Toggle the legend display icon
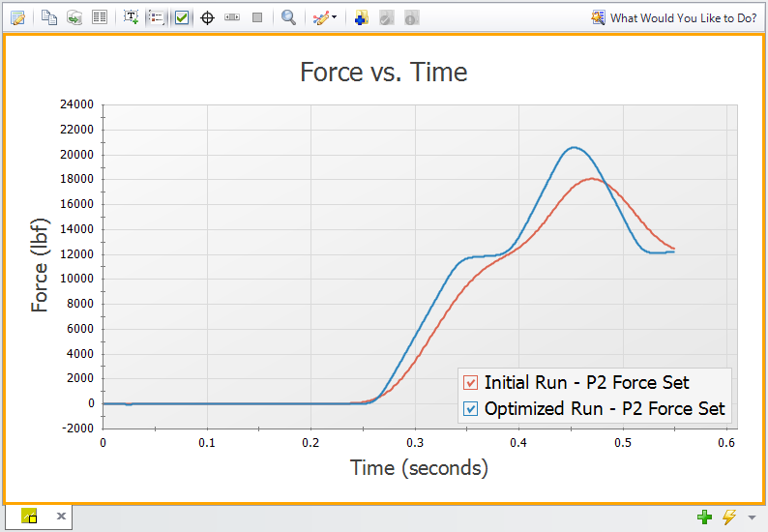This screenshot has width=768, height=532. click(x=157, y=18)
